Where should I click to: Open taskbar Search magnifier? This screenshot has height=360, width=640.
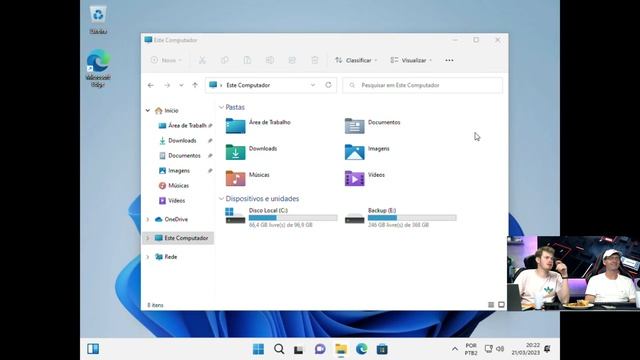(279, 349)
